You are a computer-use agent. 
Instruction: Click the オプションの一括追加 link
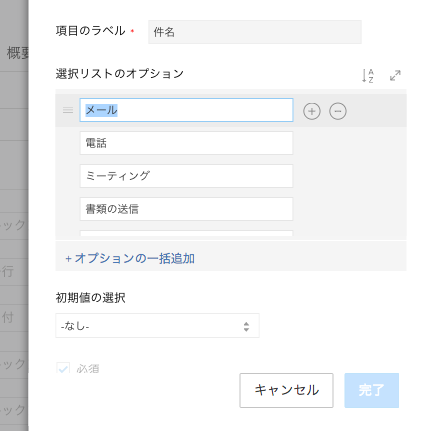click(x=130, y=258)
